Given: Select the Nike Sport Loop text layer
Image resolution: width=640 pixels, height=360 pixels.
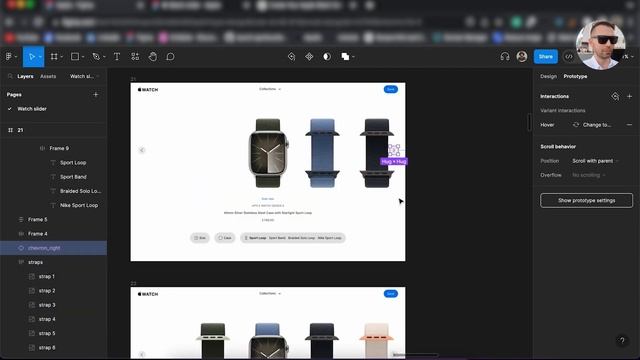Looking at the screenshot, I should click(79, 205).
